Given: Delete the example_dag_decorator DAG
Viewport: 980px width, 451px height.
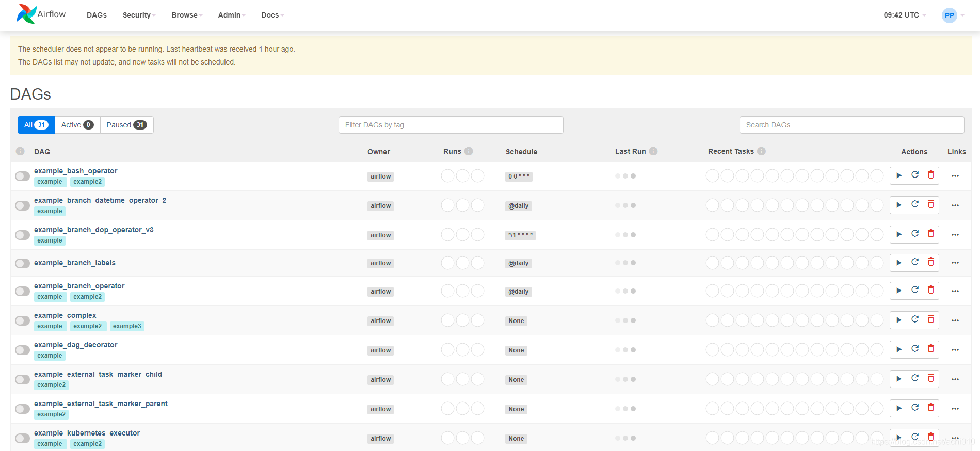Looking at the screenshot, I should [931, 349].
